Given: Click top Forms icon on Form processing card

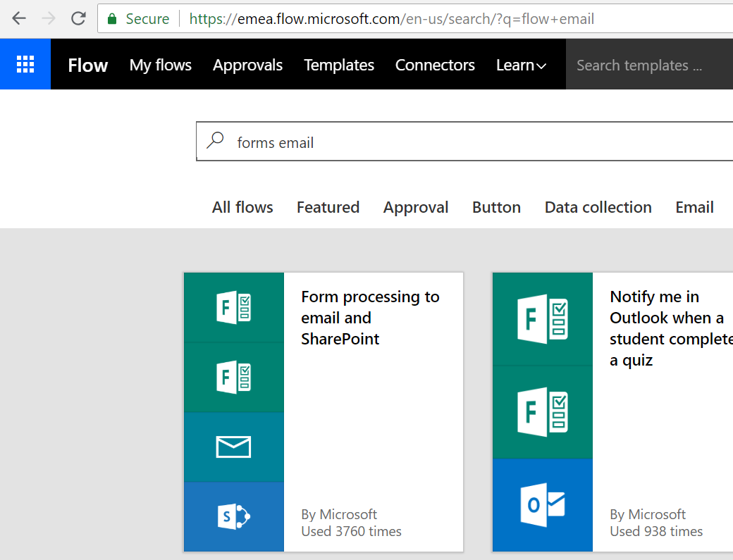Looking at the screenshot, I should pyautogui.click(x=234, y=307).
